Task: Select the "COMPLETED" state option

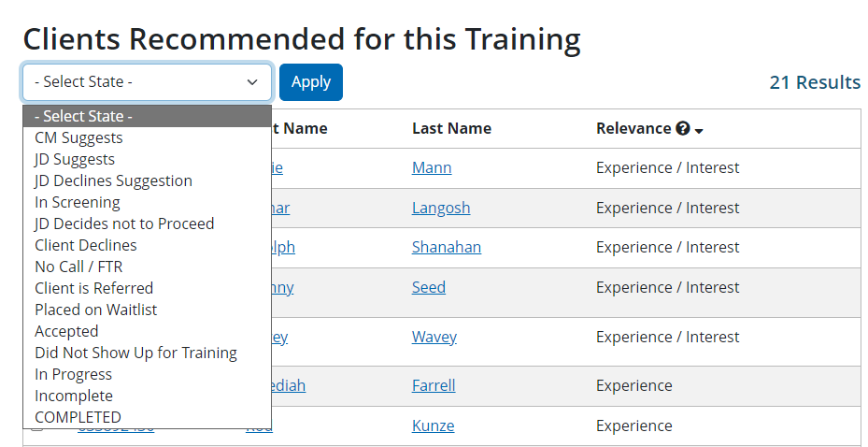Action: point(78,417)
